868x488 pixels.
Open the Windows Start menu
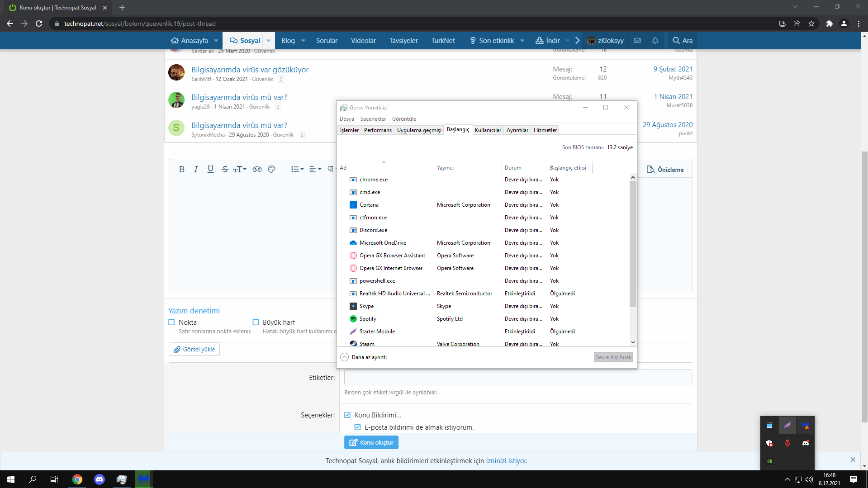(11, 479)
